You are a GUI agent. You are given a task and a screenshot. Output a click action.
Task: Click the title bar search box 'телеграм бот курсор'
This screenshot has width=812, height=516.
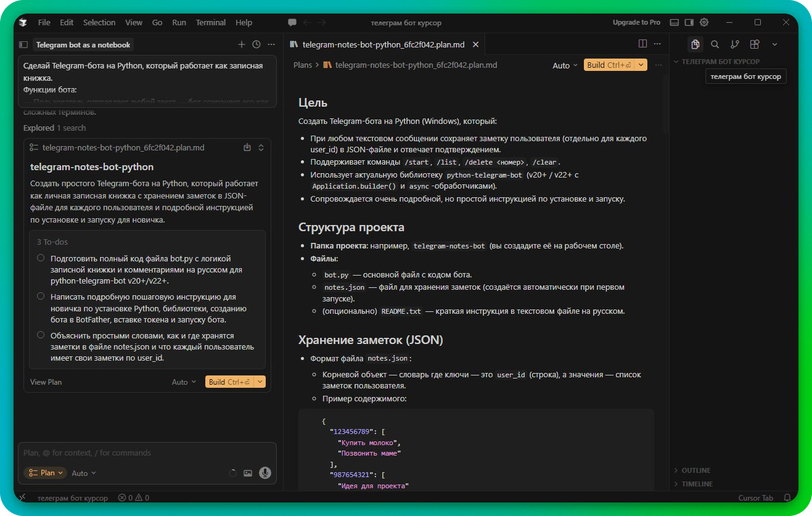406,22
